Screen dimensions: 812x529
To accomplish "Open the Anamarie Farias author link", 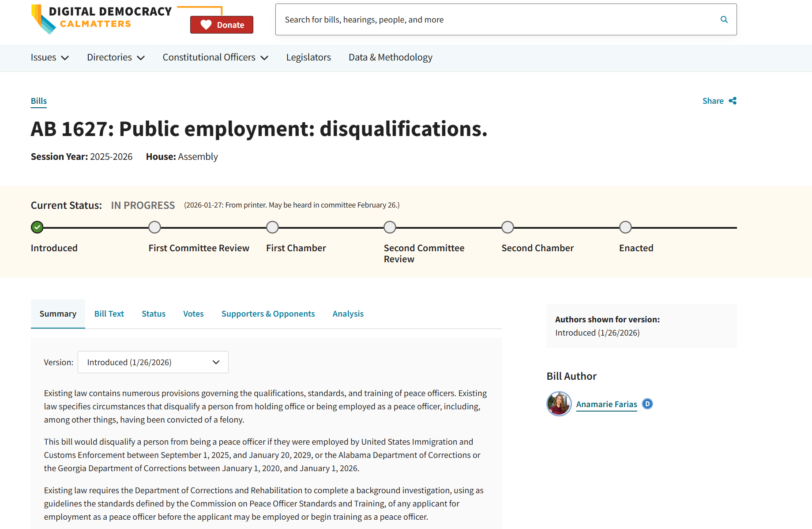I will point(606,404).
